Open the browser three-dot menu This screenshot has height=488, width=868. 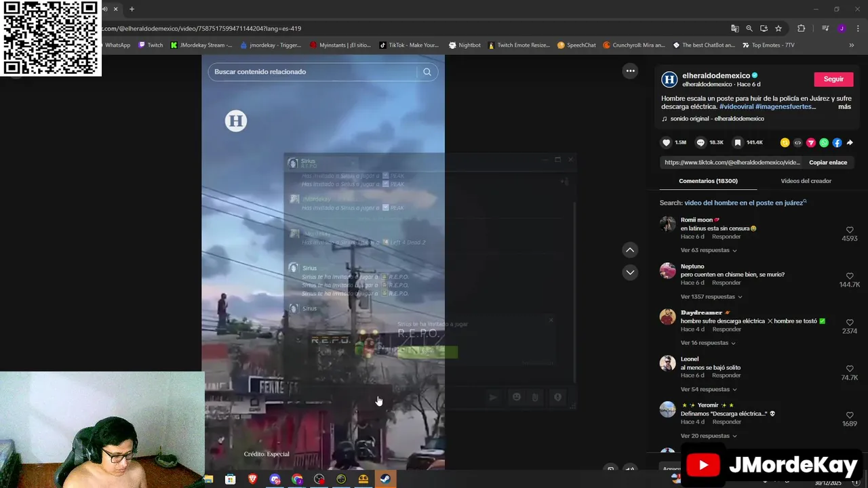point(858,28)
